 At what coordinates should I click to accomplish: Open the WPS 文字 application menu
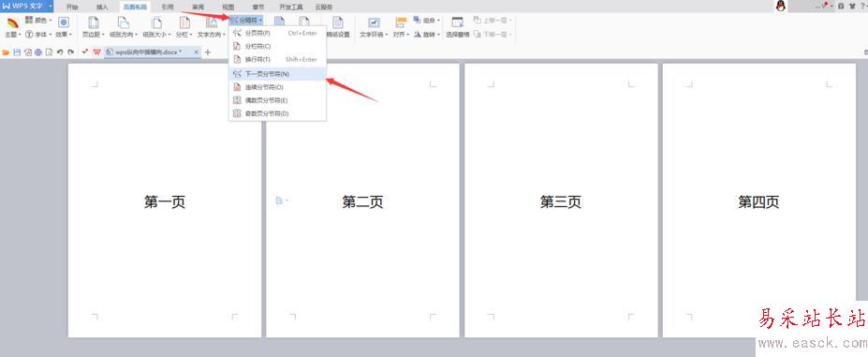coord(26,7)
